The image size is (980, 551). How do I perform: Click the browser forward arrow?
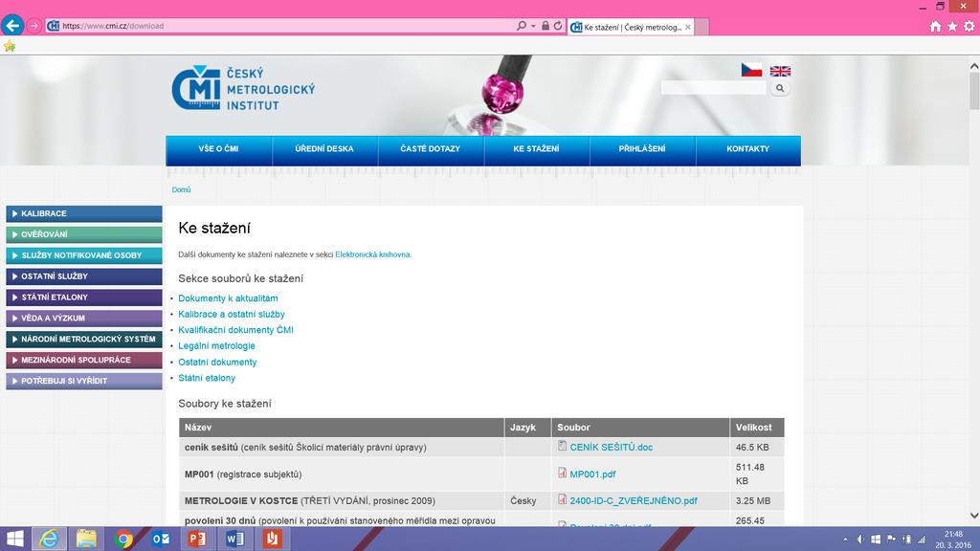click(x=34, y=26)
